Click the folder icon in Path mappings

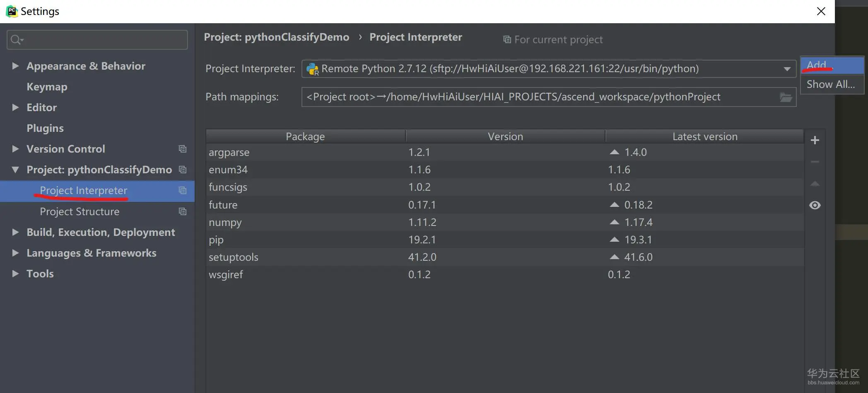pos(786,97)
